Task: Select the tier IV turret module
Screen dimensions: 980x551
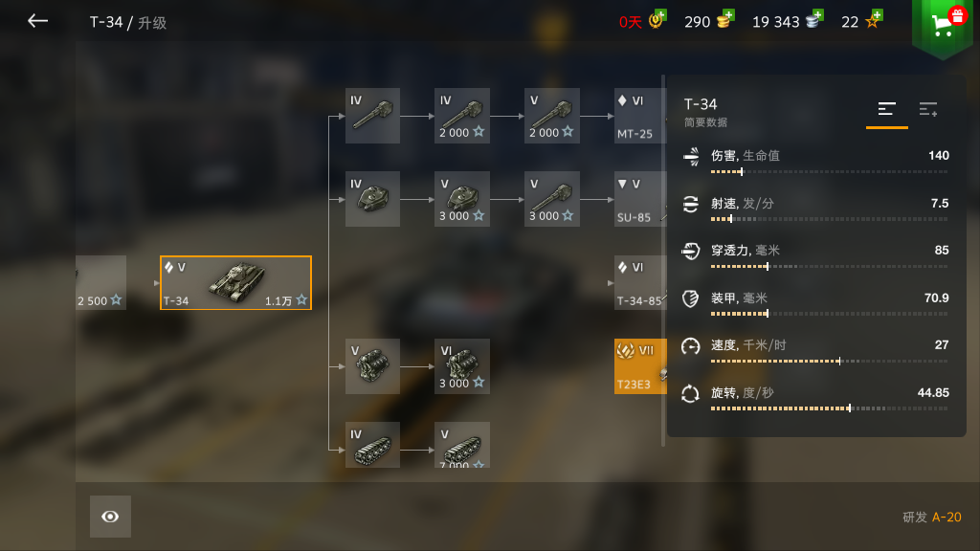Action: [372, 199]
